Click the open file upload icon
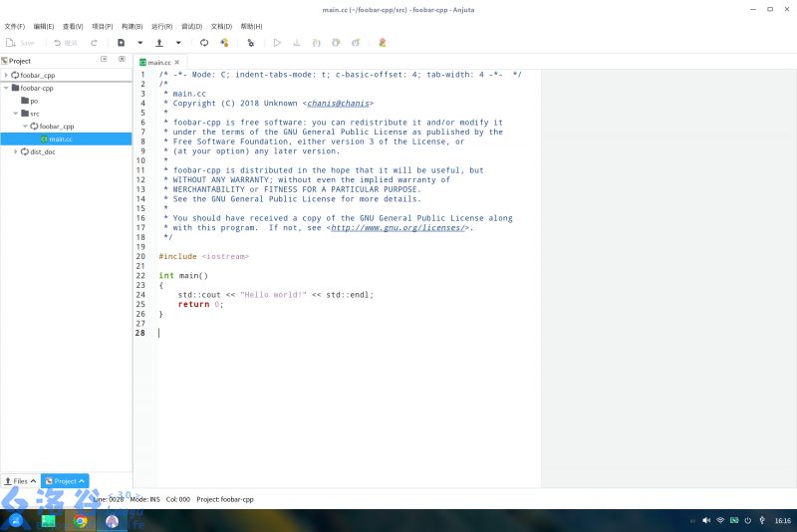The height and width of the screenshot is (532, 797). (x=159, y=43)
